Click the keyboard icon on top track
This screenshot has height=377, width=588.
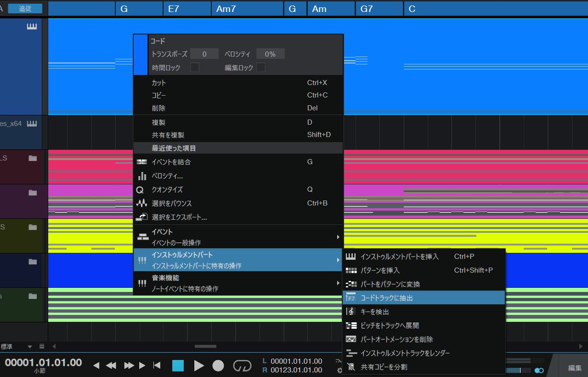coord(32,26)
